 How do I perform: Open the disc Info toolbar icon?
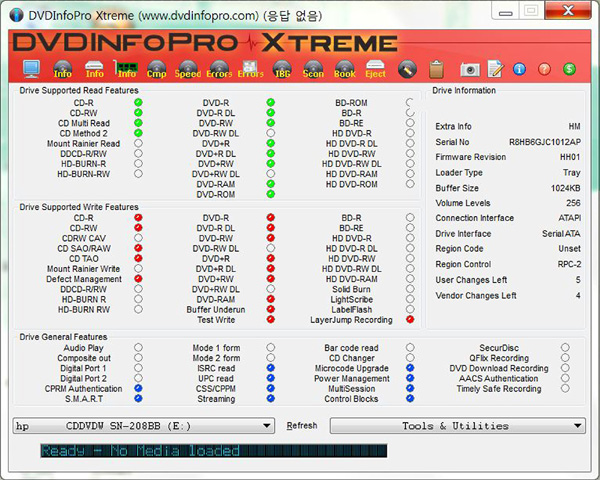click(63, 69)
